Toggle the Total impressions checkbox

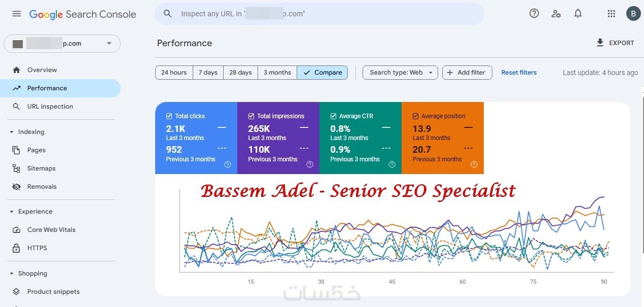pyautogui.click(x=252, y=116)
